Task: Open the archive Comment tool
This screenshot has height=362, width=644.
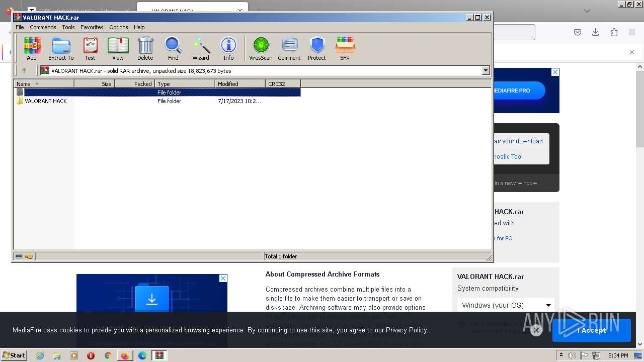Action: point(289,49)
